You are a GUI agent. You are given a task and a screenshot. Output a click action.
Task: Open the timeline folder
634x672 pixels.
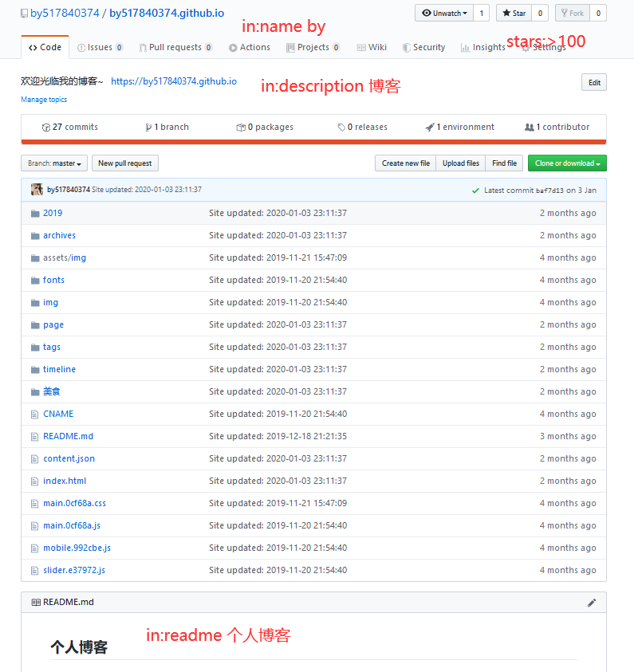59,369
